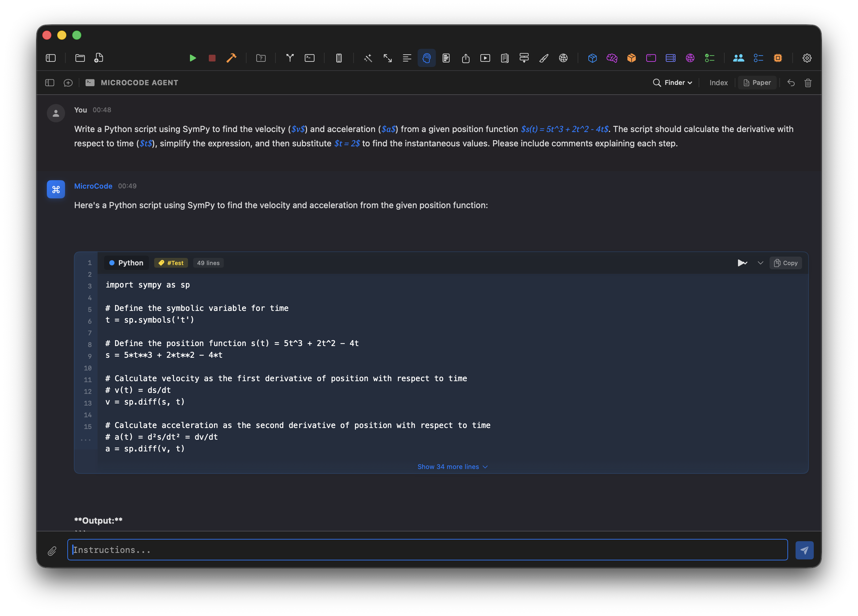Image resolution: width=858 pixels, height=616 pixels.
Task: Click the globe web icon
Action: (x=563, y=58)
